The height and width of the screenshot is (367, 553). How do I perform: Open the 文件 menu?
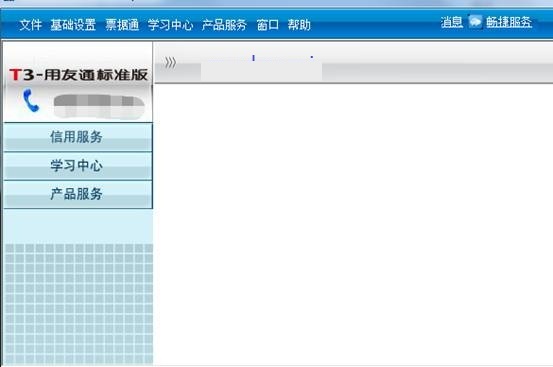31,25
